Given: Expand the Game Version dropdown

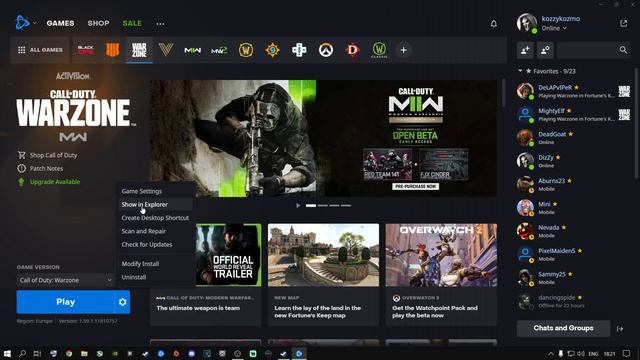Looking at the screenshot, I should pos(65,280).
